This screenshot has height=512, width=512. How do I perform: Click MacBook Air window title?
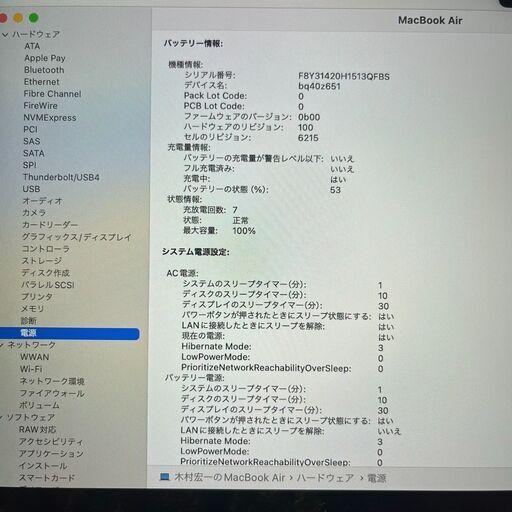430,20
